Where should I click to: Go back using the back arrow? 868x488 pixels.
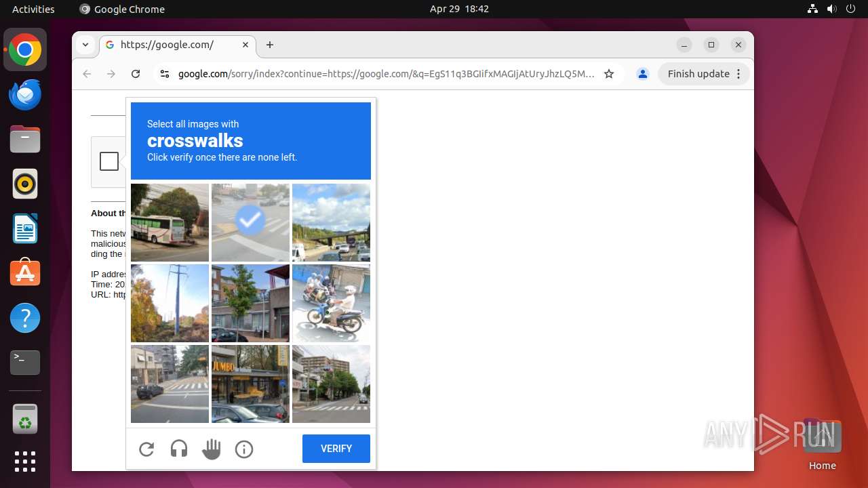(x=87, y=74)
